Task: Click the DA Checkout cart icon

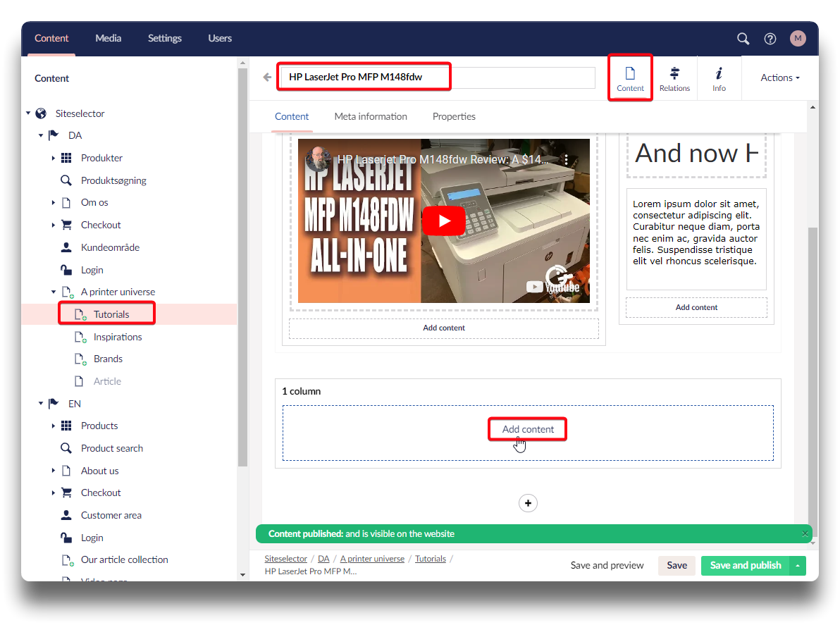Action: pyautogui.click(x=66, y=225)
